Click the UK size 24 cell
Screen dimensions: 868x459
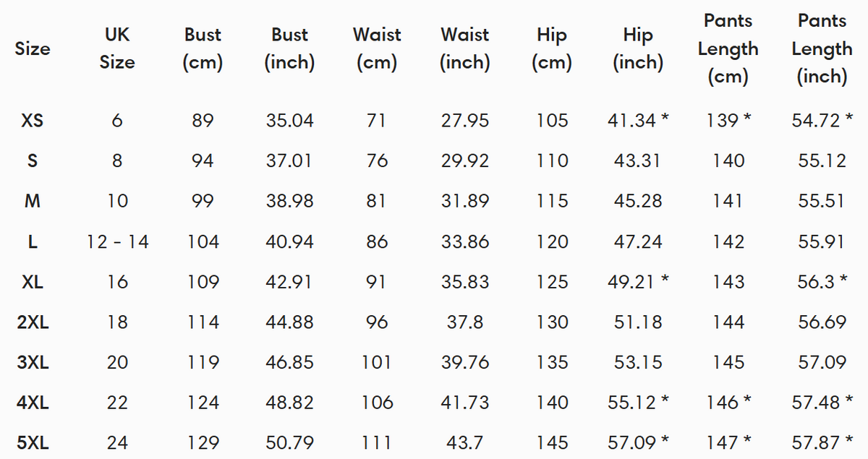(x=117, y=442)
